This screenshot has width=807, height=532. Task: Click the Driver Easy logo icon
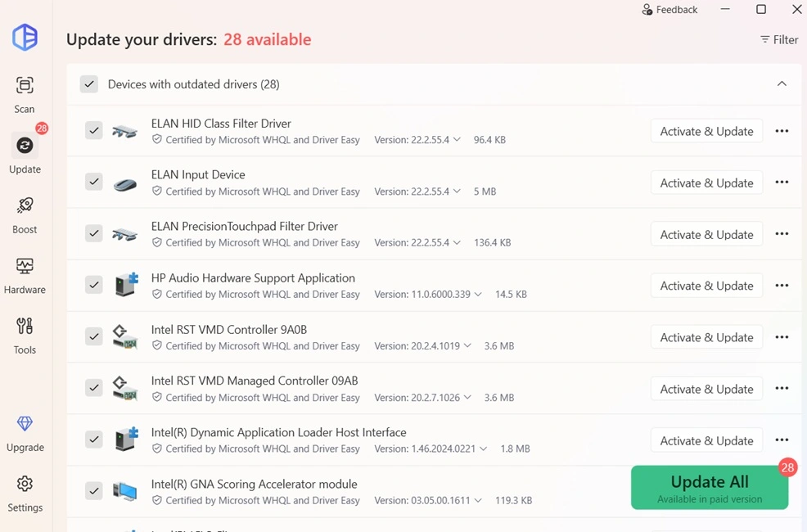tap(25, 37)
